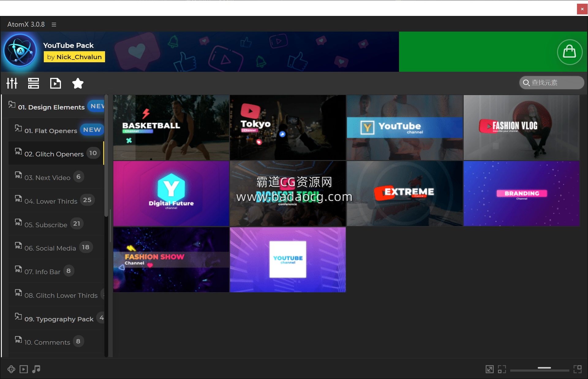The image size is (588, 379).
Task: Click the resize-to-fit icon at bottom right
Action: tap(490, 369)
